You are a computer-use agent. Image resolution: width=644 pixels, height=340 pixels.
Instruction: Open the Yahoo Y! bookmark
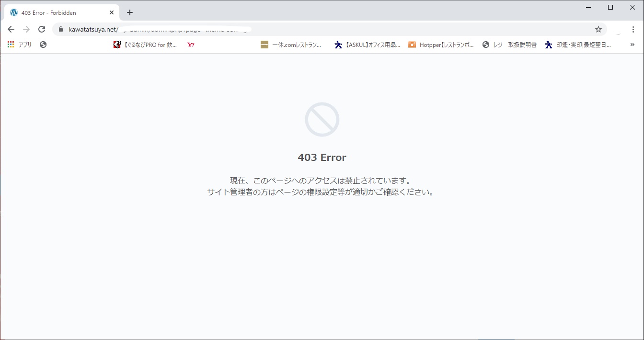[x=191, y=45]
